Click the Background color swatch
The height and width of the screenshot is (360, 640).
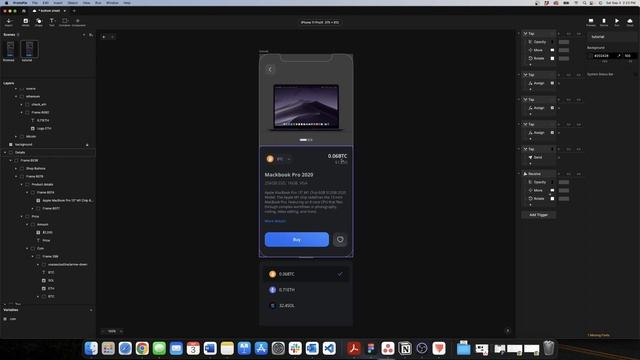(591, 56)
